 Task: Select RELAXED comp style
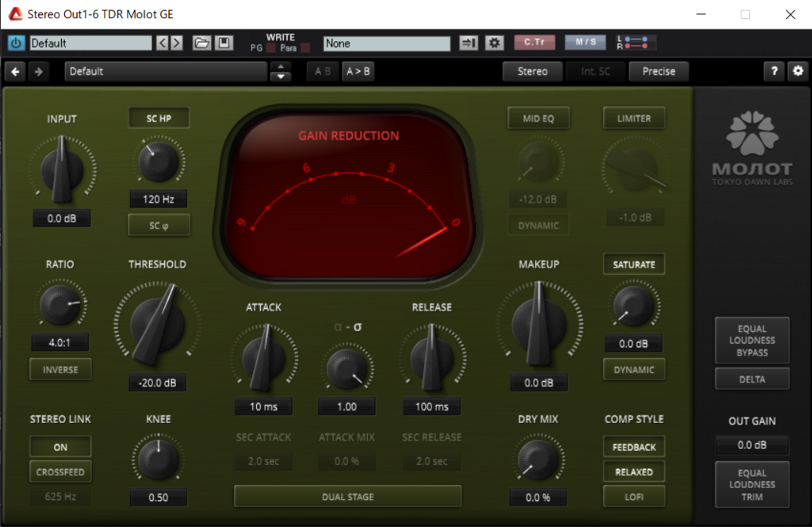[634, 472]
